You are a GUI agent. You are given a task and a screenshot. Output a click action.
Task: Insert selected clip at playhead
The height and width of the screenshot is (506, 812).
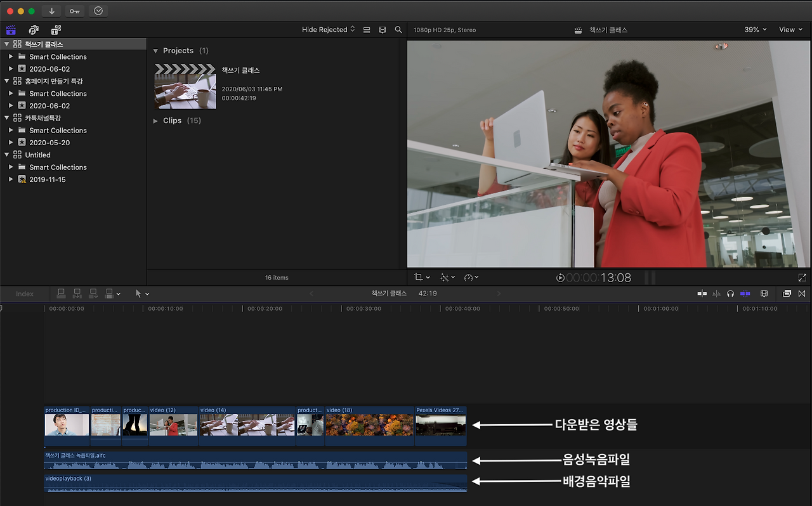click(77, 294)
